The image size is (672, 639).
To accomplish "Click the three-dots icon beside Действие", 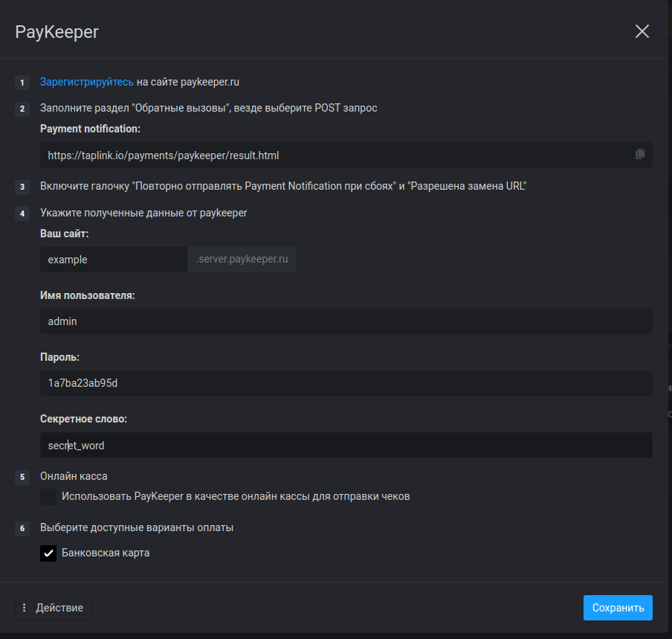I will coord(25,608).
